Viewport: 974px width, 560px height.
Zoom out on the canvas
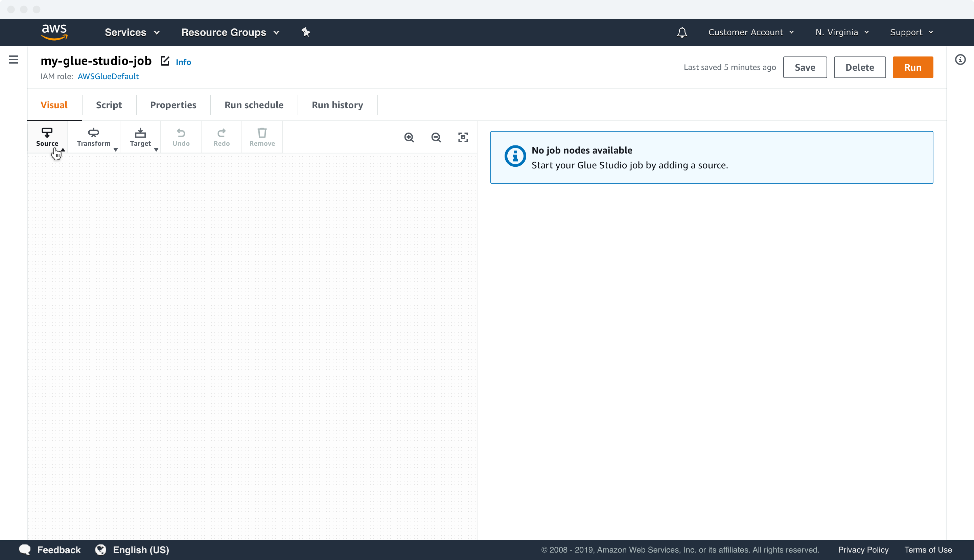[436, 137]
